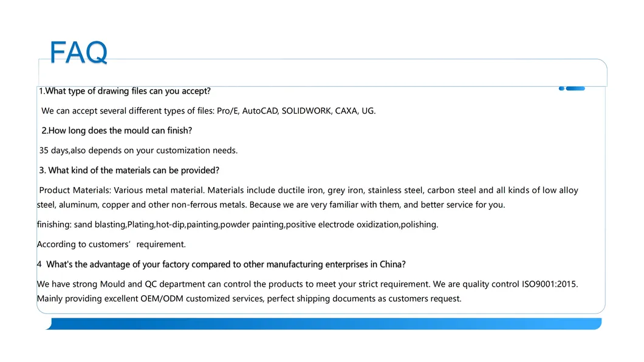Click the answer listing Pro/E, AutoCAD, SOLIDWORK
Screen dimensions: 644x362
pos(208,111)
